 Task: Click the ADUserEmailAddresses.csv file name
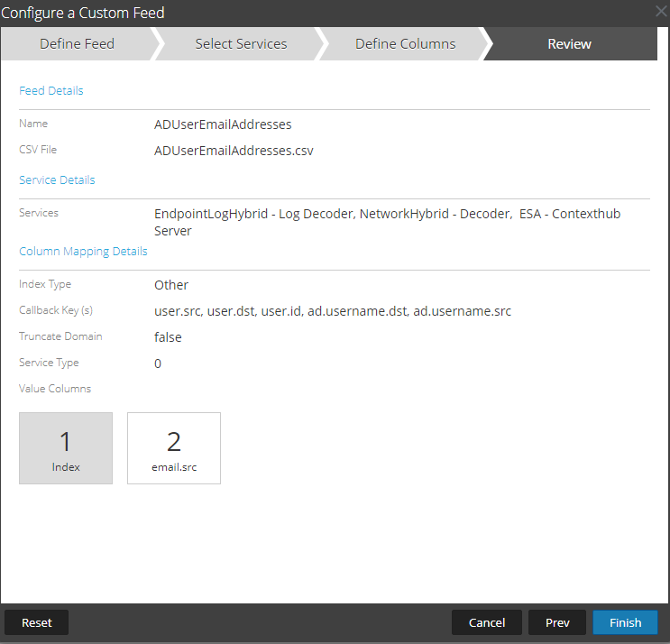pos(234,151)
